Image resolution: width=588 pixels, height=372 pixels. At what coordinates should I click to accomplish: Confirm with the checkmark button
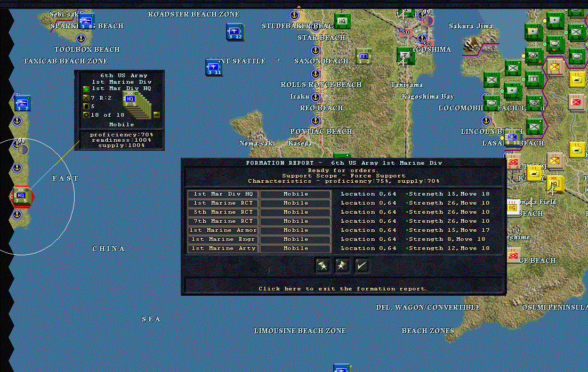point(361,266)
